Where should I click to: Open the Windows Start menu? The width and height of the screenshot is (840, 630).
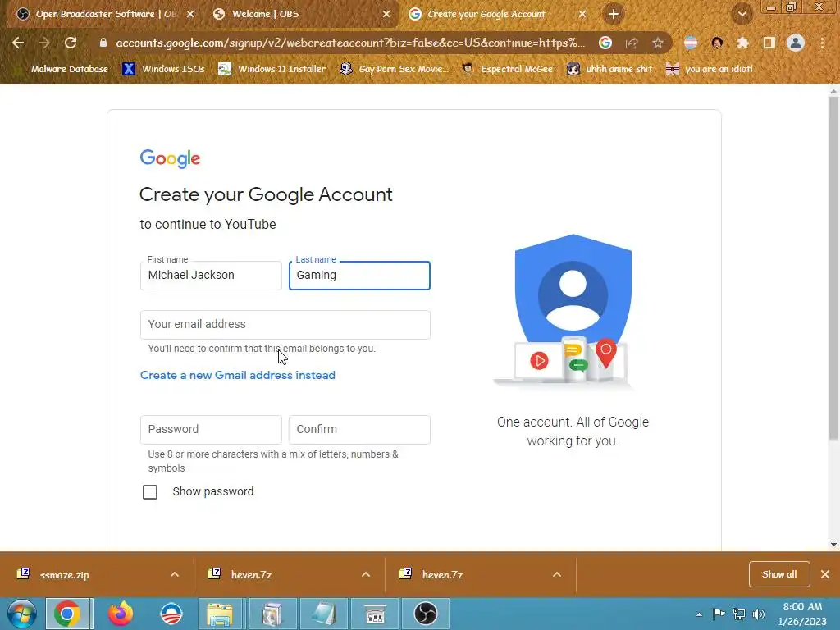(x=21, y=614)
